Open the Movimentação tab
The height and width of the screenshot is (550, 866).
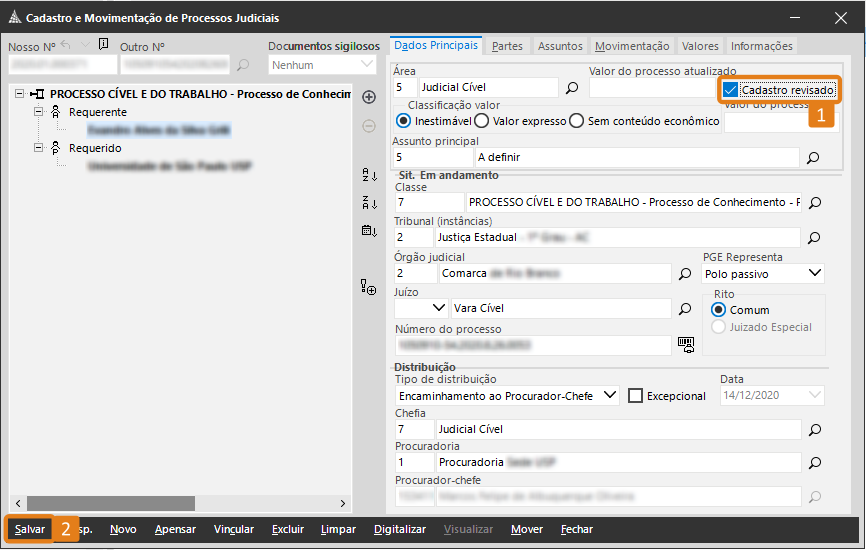point(631,46)
